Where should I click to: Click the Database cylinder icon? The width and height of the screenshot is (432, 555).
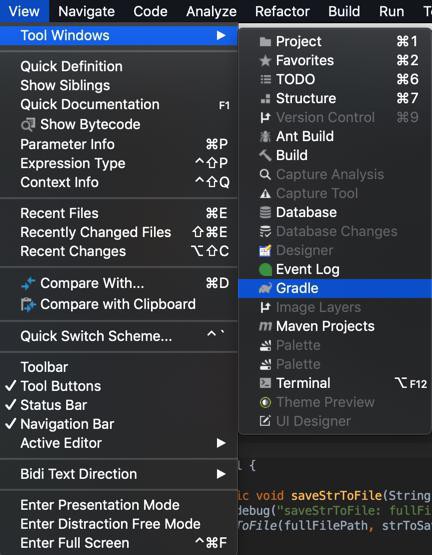pos(265,213)
